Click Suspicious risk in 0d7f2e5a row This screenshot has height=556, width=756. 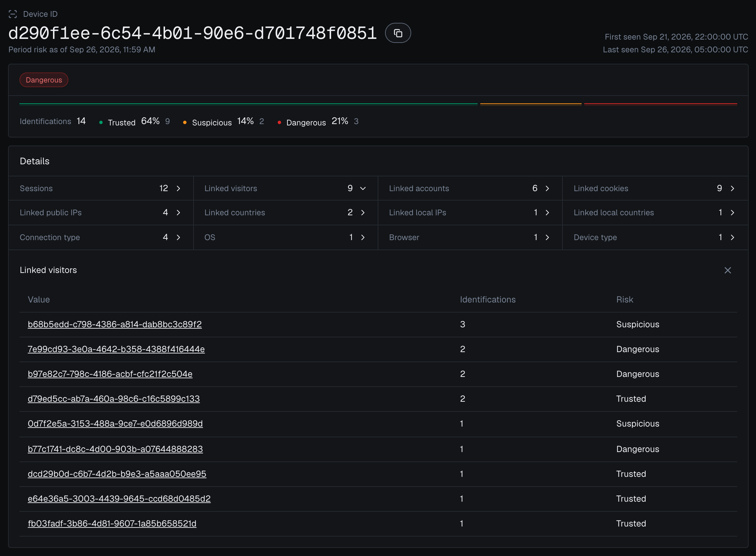pos(638,424)
